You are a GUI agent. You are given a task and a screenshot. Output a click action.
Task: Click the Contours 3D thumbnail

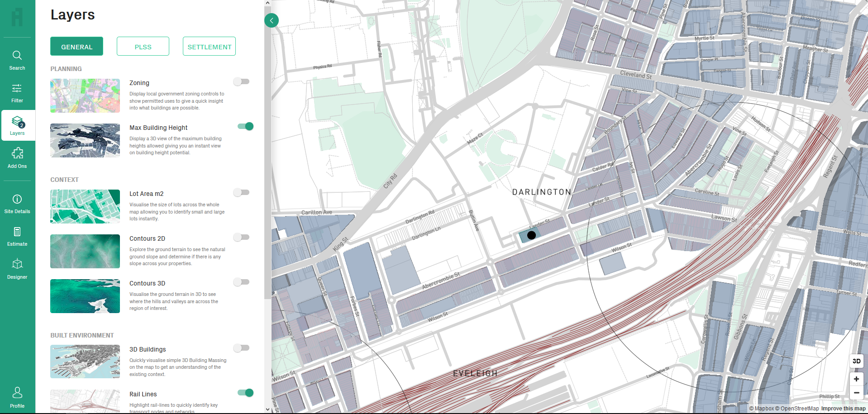pos(85,296)
